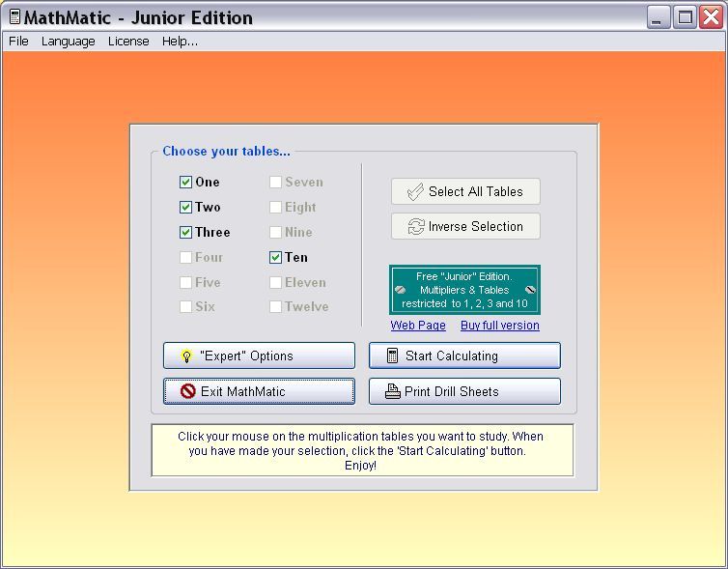
Task: Maximize the MathMatic window
Action: 685,17
